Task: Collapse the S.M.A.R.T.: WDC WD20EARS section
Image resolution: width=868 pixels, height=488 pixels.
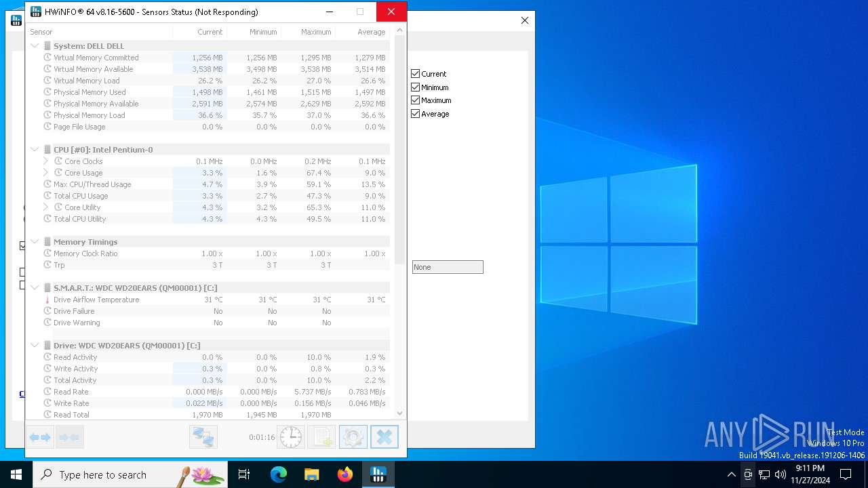Action: coord(35,288)
